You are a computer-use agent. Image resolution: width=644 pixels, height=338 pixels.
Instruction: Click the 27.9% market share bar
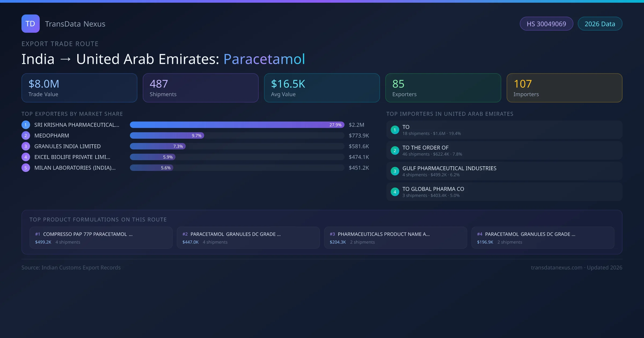point(237,125)
